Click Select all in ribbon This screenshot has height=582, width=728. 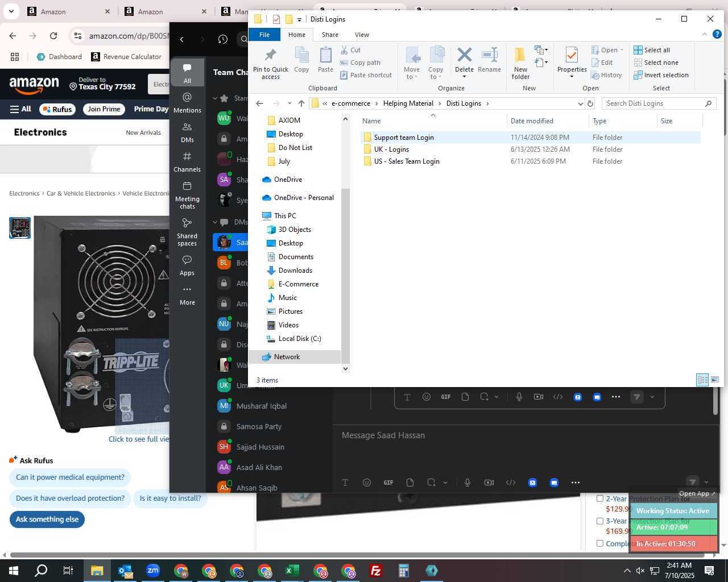point(652,50)
